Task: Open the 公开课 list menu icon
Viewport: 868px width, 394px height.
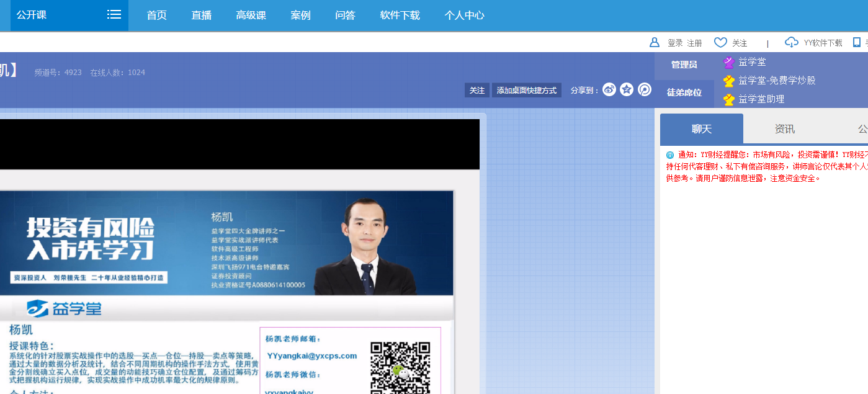Action: click(114, 15)
